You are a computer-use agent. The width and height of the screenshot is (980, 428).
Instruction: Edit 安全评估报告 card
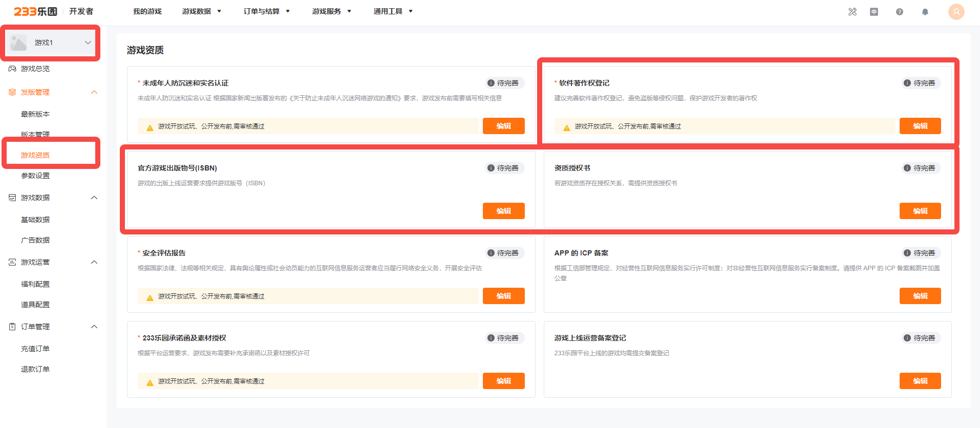pos(504,296)
